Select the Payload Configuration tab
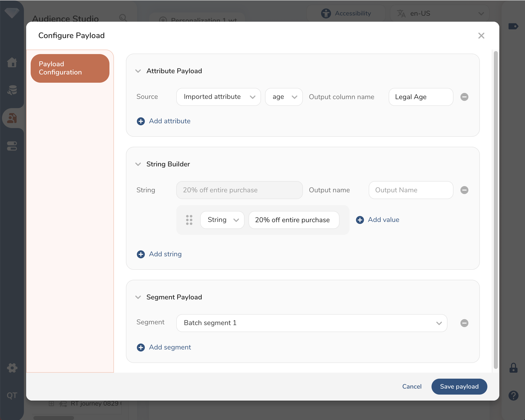The image size is (525, 420). pos(70,68)
